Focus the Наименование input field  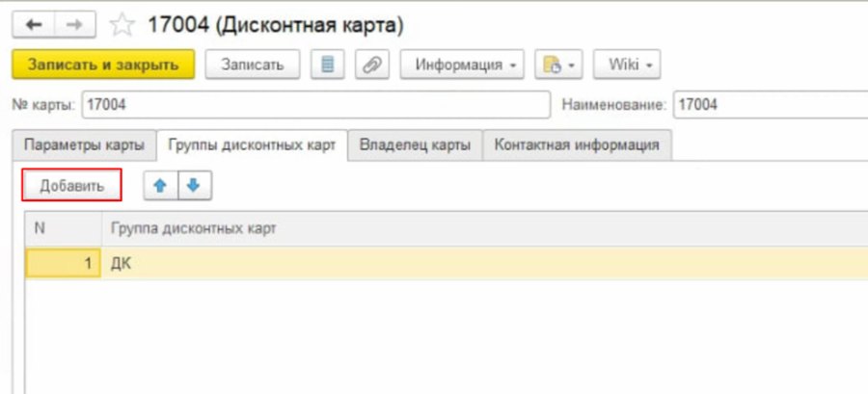point(771,104)
